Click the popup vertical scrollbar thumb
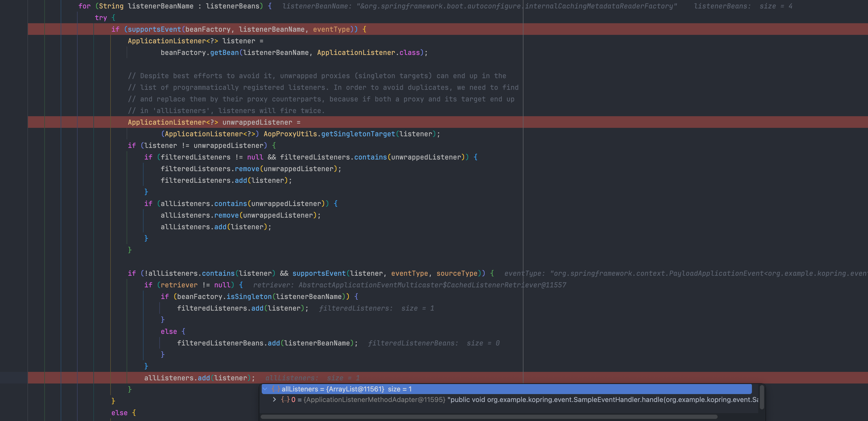 [761, 397]
